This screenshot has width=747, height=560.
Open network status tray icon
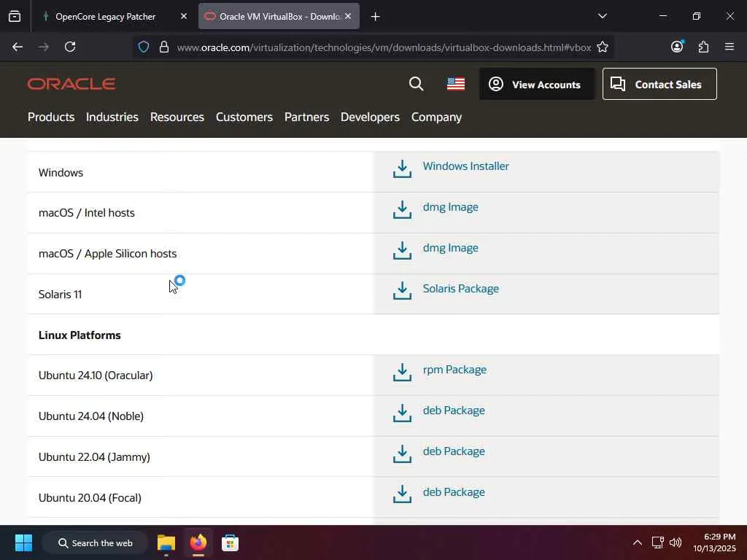(x=657, y=542)
